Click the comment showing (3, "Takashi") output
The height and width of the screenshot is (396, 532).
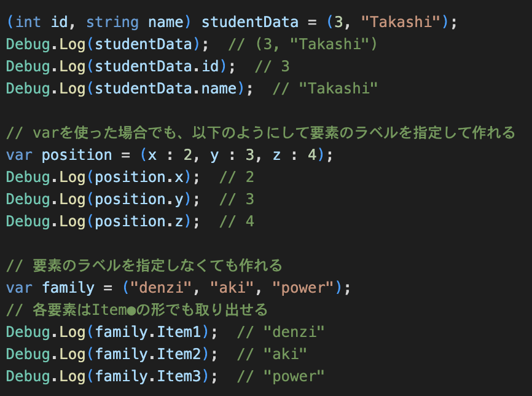(x=302, y=45)
